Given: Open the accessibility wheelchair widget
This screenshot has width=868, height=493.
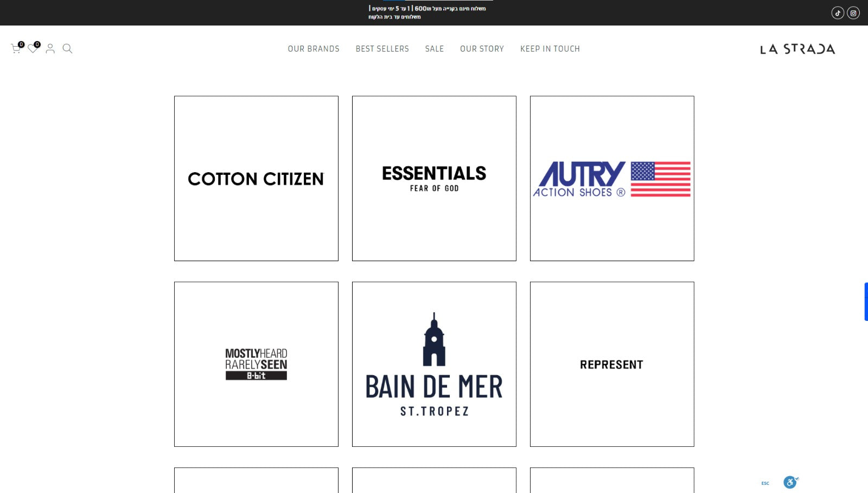Looking at the screenshot, I should coord(790,482).
